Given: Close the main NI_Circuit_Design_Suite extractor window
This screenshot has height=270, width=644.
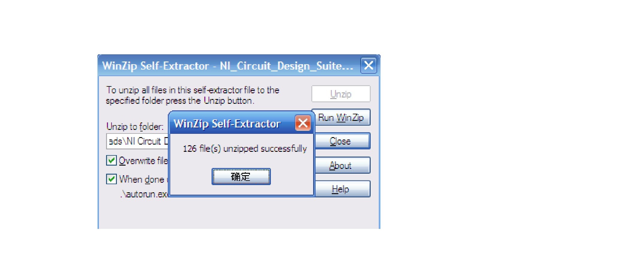Looking at the screenshot, I should [x=369, y=65].
